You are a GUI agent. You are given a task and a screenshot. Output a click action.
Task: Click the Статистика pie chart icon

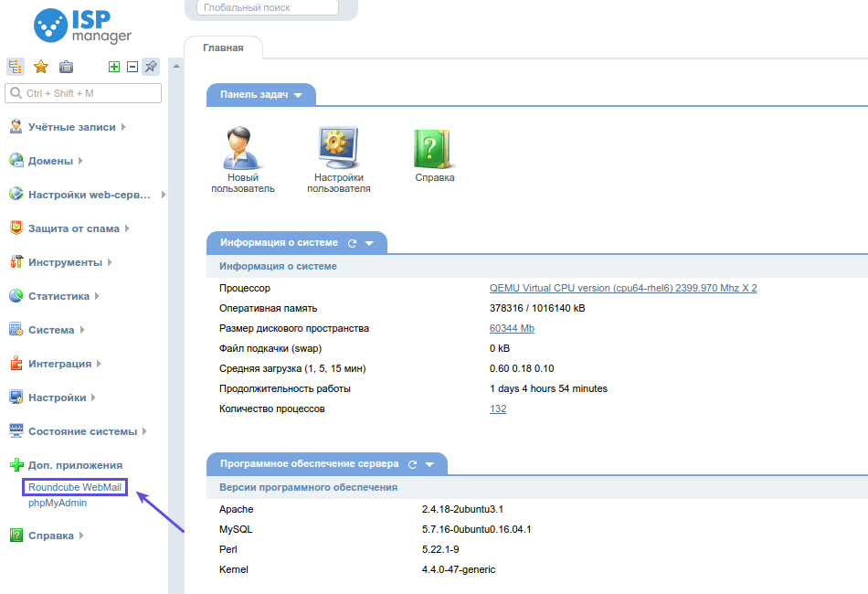point(16,295)
